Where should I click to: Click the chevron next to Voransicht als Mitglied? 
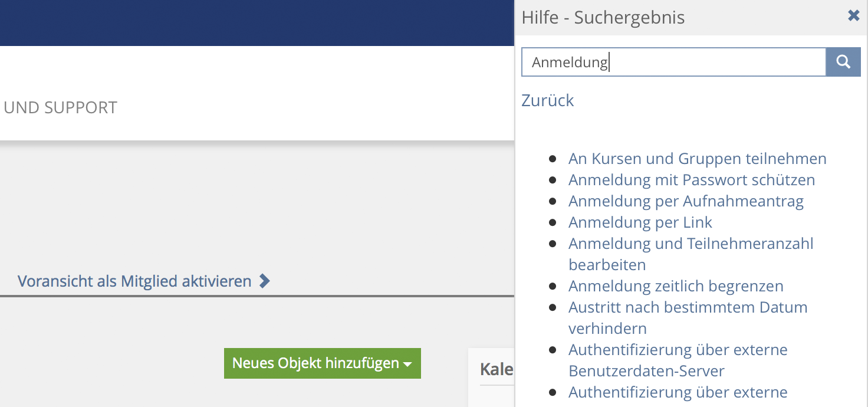265,281
